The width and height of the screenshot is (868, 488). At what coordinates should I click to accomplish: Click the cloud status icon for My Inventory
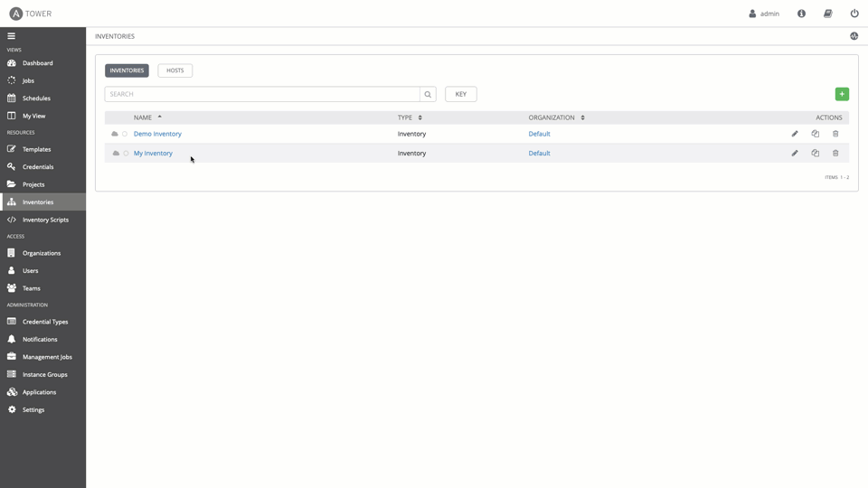coord(115,154)
